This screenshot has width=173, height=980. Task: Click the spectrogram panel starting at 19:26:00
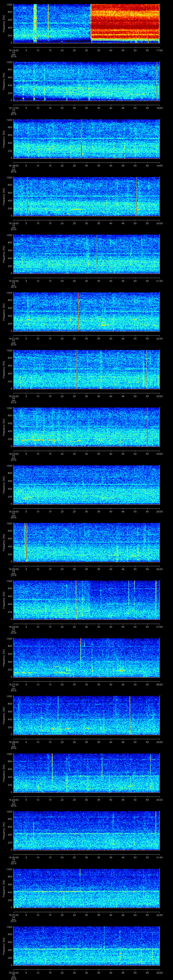click(x=86, y=600)
